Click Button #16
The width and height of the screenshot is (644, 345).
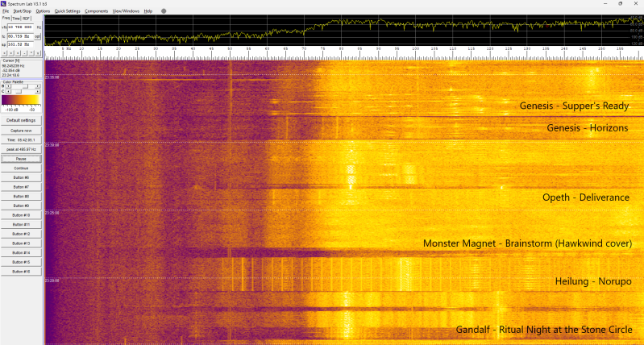point(21,272)
